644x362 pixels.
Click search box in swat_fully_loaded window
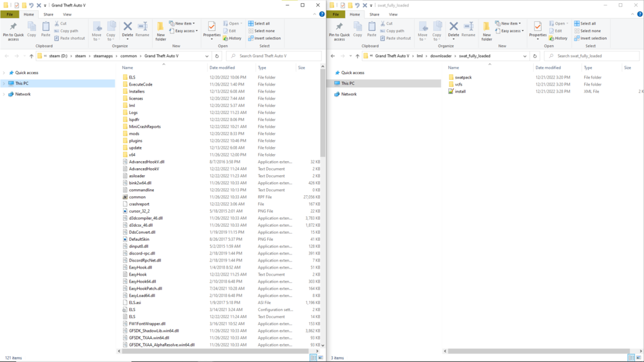(x=591, y=56)
